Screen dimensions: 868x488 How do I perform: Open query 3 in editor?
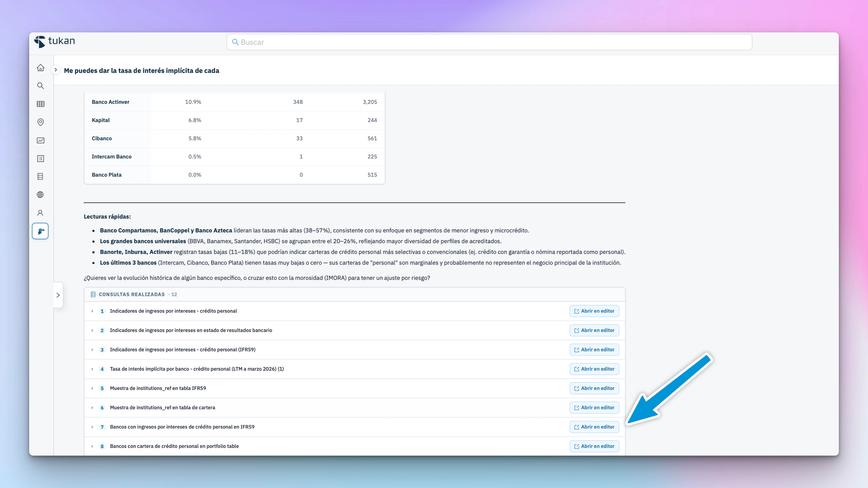point(594,350)
